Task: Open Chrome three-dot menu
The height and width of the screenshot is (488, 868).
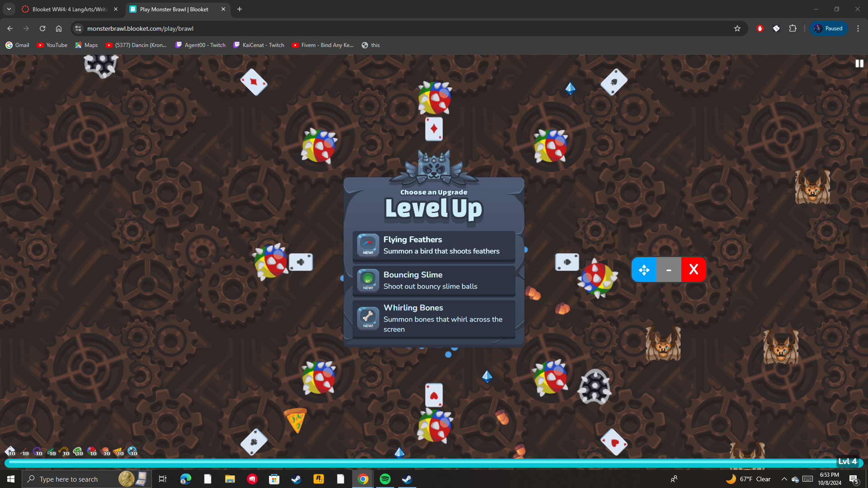Action: (858, 28)
